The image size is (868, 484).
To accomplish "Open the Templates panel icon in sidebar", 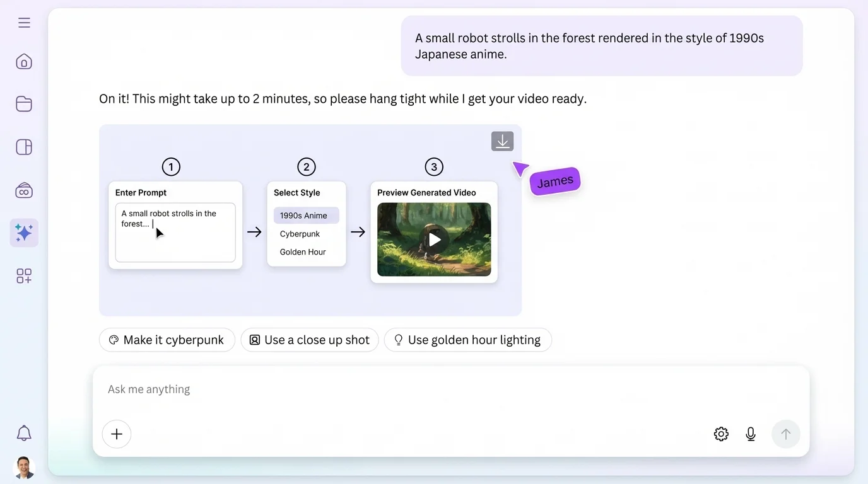I will (x=24, y=147).
